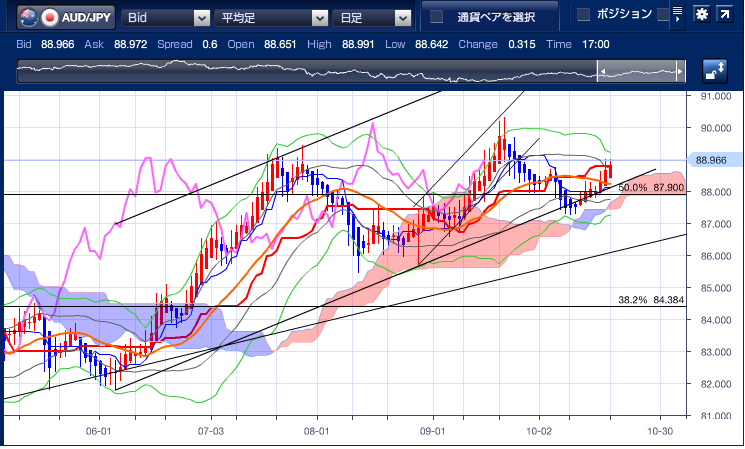Open chart settings with the gear icon
Viewport: 745px width, 449px height.
702,15
